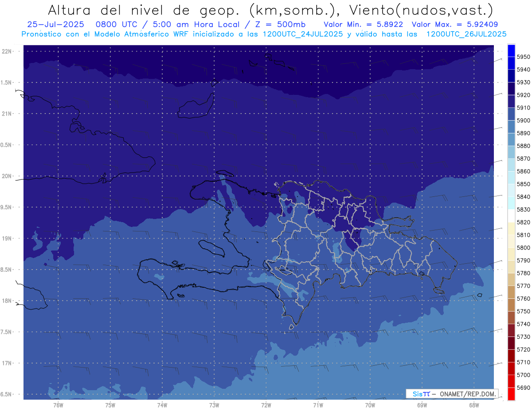Click the '5920' color bar label
Viewport: 532px width, 411px height.
[x=523, y=95]
